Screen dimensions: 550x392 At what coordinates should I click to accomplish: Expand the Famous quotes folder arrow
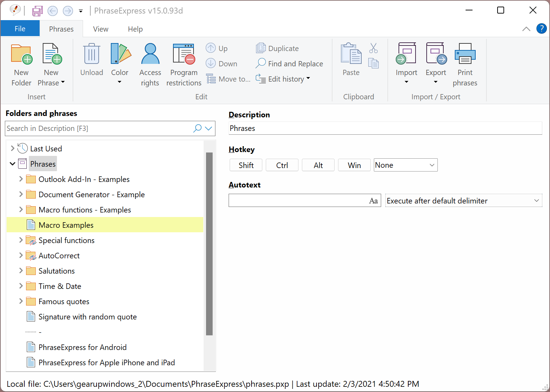[21, 301]
